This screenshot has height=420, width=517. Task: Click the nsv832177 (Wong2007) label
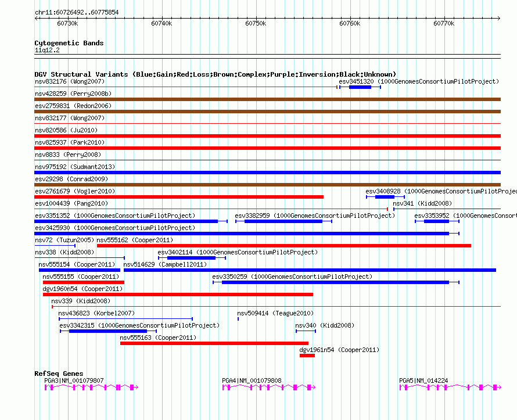pyautogui.click(x=70, y=118)
